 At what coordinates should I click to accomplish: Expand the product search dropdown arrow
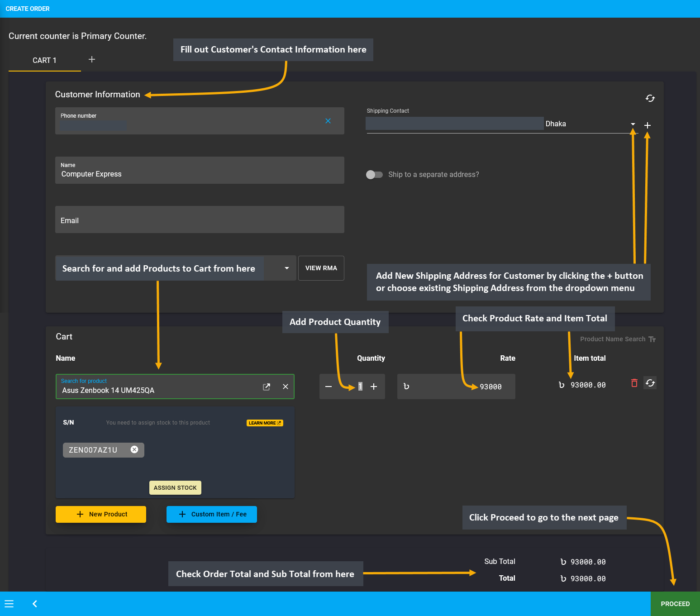coord(286,268)
